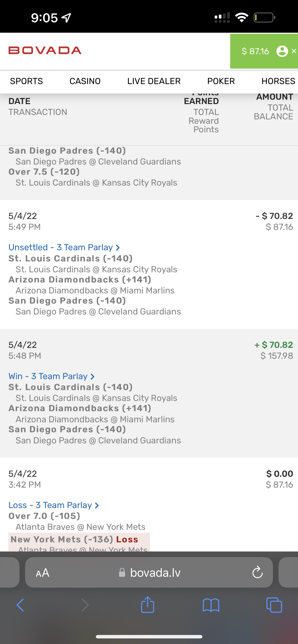Viewport: 298px width, 644px height.
Task: Open the account profile icon
Action: [282, 51]
